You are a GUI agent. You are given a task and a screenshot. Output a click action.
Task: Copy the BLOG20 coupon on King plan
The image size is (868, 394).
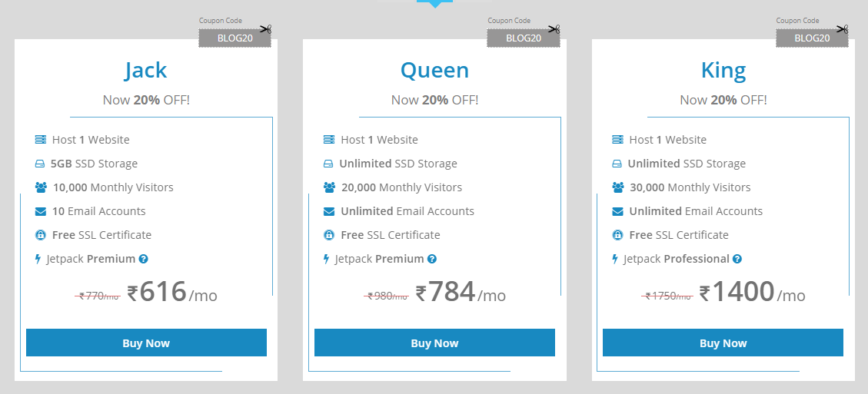tap(812, 38)
